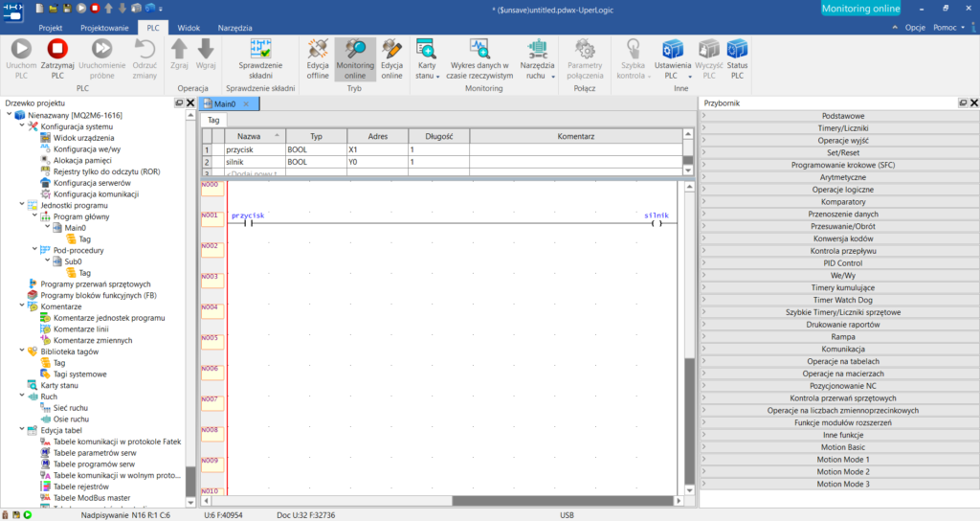This screenshot has width=980, height=521.
Task: Open the Projektowanie ribbon tab
Action: coord(104,28)
